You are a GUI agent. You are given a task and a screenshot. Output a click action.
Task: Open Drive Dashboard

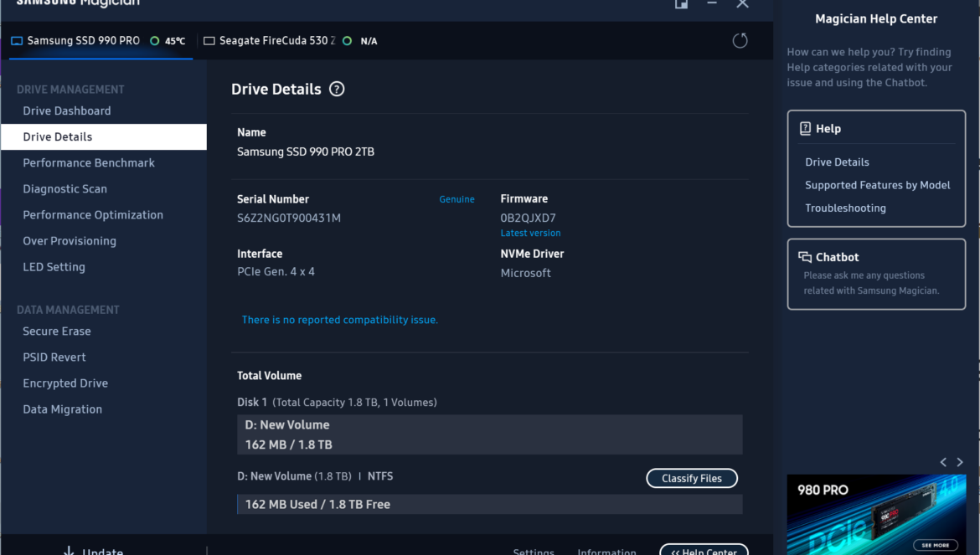pyautogui.click(x=67, y=110)
